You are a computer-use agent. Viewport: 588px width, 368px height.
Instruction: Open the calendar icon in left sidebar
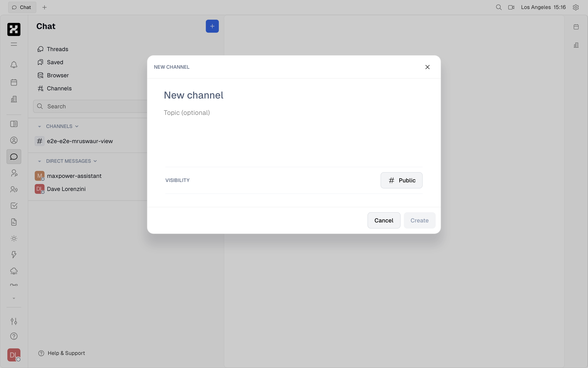pyautogui.click(x=14, y=82)
